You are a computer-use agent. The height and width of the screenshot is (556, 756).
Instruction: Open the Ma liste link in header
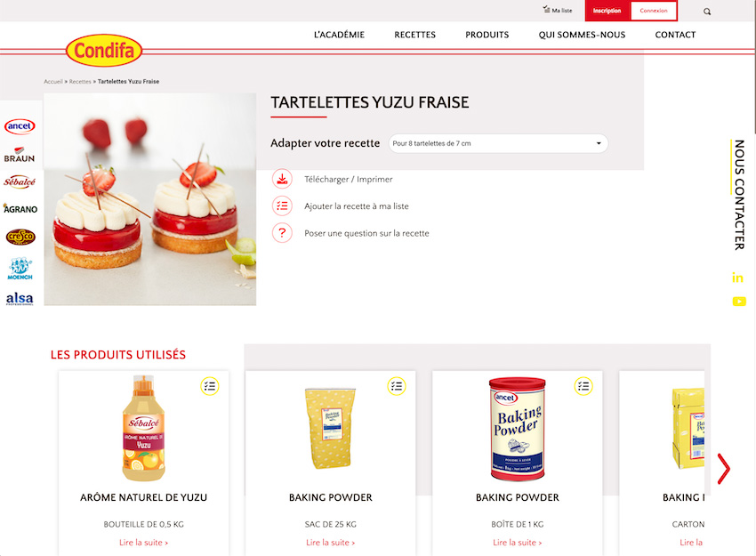click(x=558, y=10)
